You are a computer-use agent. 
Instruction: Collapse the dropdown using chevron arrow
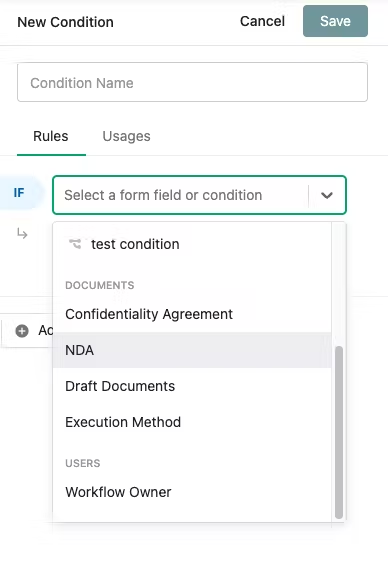[327, 195]
